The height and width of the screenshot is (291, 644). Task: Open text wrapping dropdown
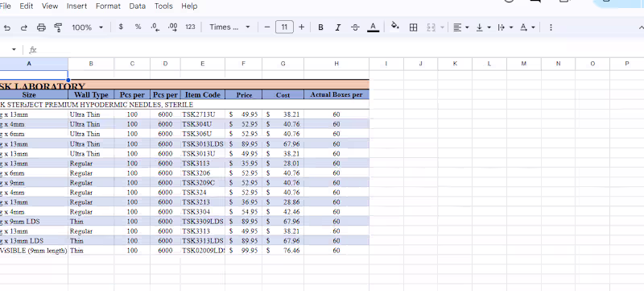coord(506,27)
